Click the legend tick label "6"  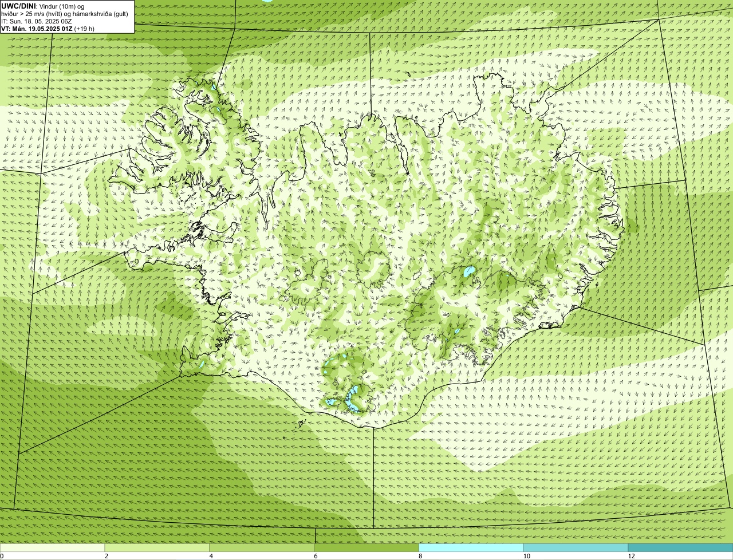pyautogui.click(x=316, y=556)
